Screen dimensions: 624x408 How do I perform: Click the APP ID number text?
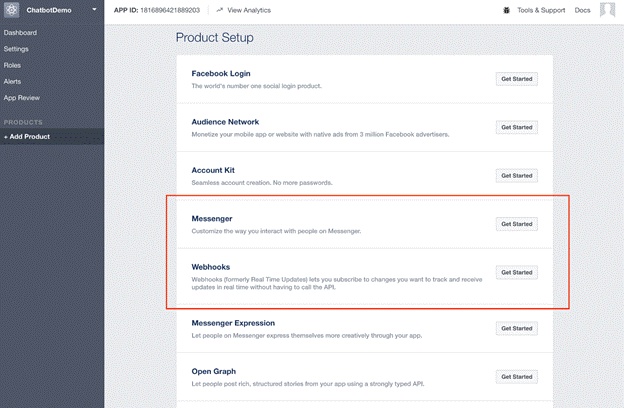(x=170, y=10)
